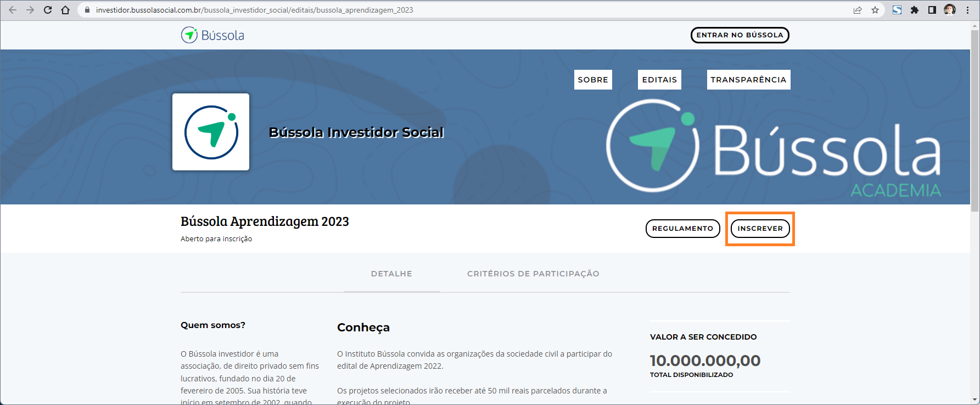
Task: Open the TRANSPARÊNCIA menu item
Action: pos(748,80)
